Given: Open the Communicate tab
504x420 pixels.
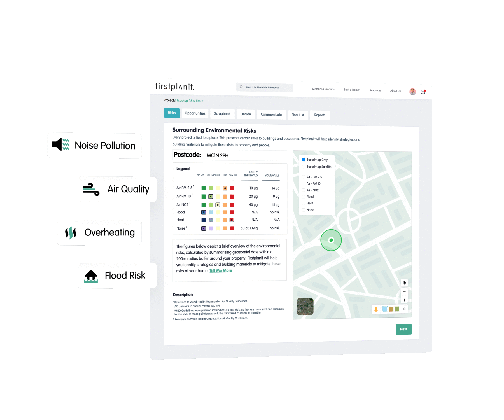Looking at the screenshot, I should click(271, 115).
